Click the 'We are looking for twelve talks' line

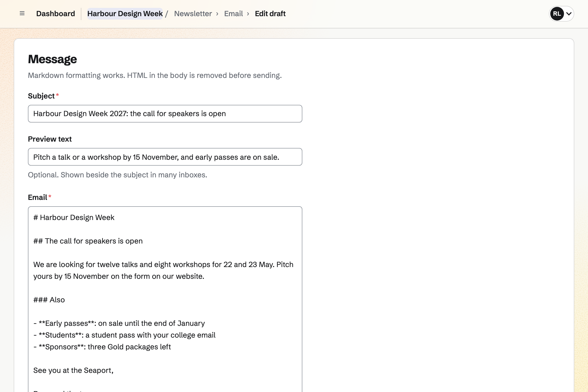click(163, 265)
